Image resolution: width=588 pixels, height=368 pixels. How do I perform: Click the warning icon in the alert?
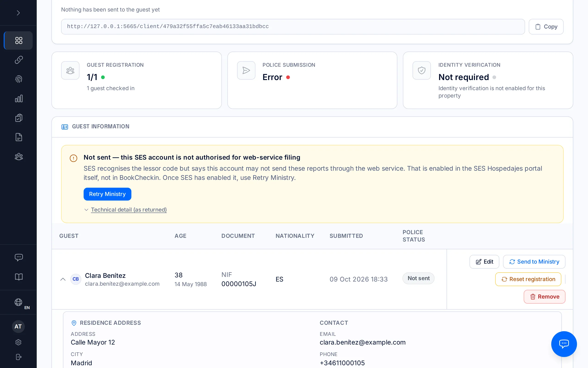[73, 158]
